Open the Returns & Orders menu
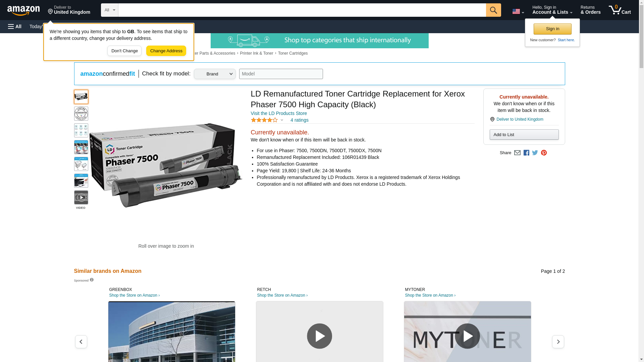This screenshot has height=362, width=644. coord(590,10)
